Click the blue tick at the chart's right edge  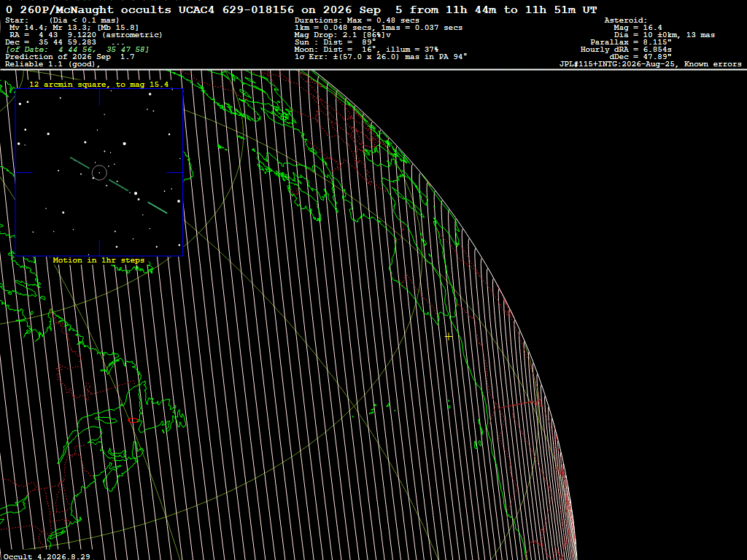coord(174,172)
